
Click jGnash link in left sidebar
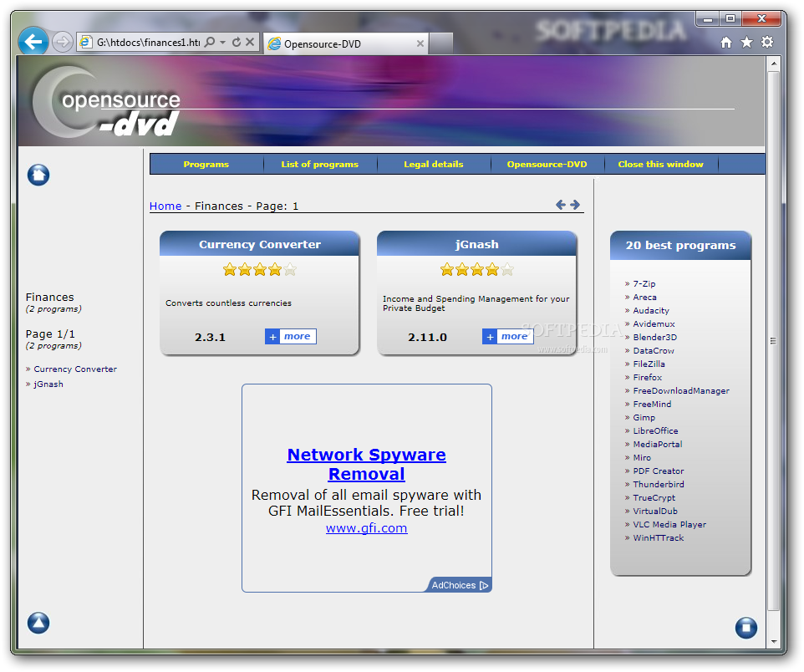48,384
